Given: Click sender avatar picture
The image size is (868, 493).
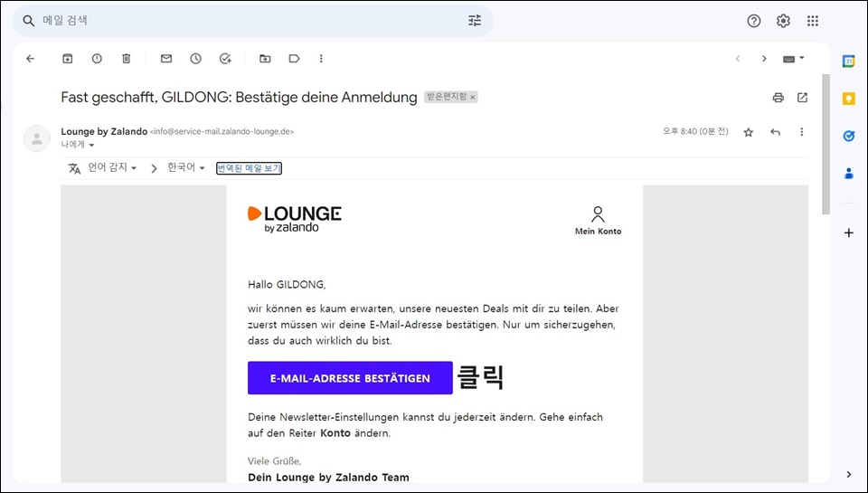Looking at the screenshot, I should click(x=36, y=138).
